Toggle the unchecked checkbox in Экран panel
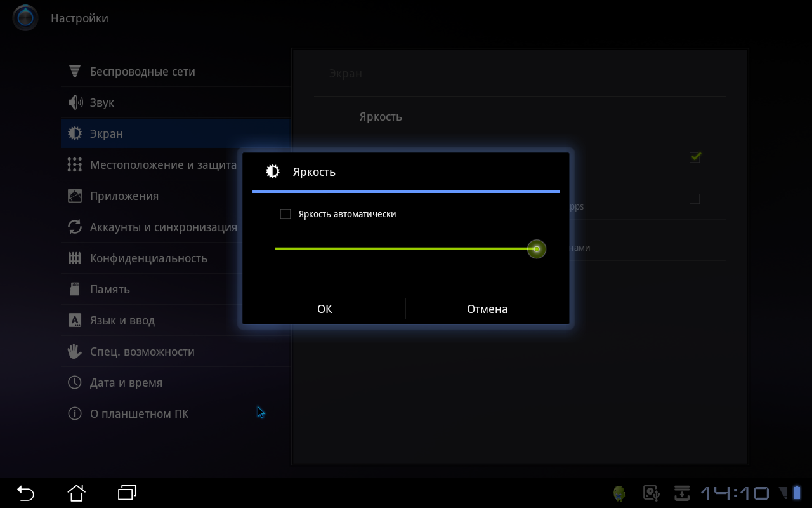The image size is (812, 508). pos(695,199)
